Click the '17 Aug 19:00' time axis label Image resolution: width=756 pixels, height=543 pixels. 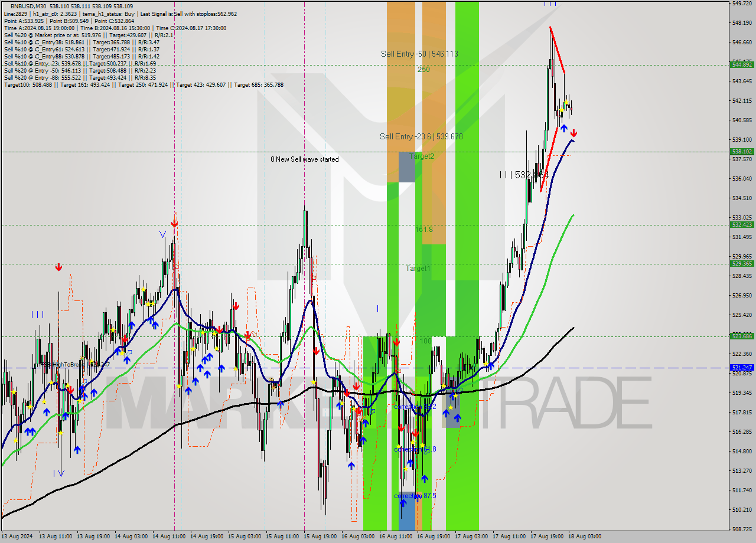[547, 537]
